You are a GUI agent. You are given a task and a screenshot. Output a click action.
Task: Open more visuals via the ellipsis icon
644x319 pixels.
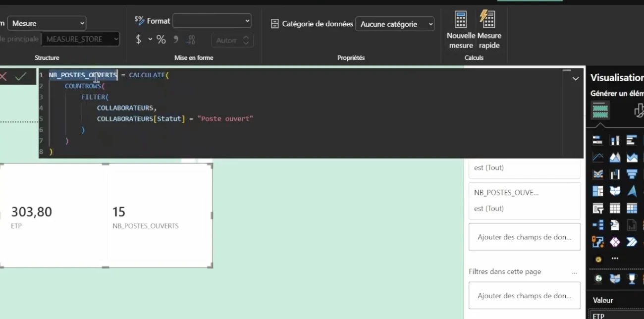pos(615,259)
